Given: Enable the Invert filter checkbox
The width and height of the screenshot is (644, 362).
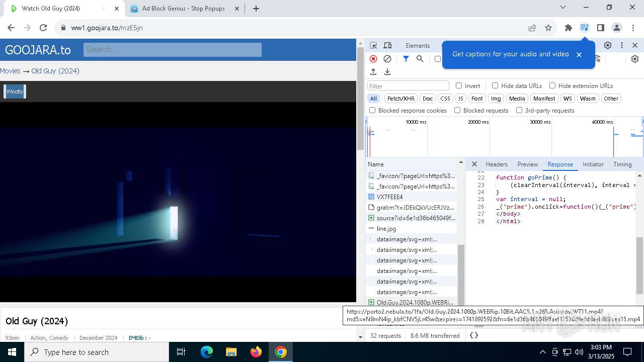Looking at the screenshot, I should pyautogui.click(x=459, y=85).
